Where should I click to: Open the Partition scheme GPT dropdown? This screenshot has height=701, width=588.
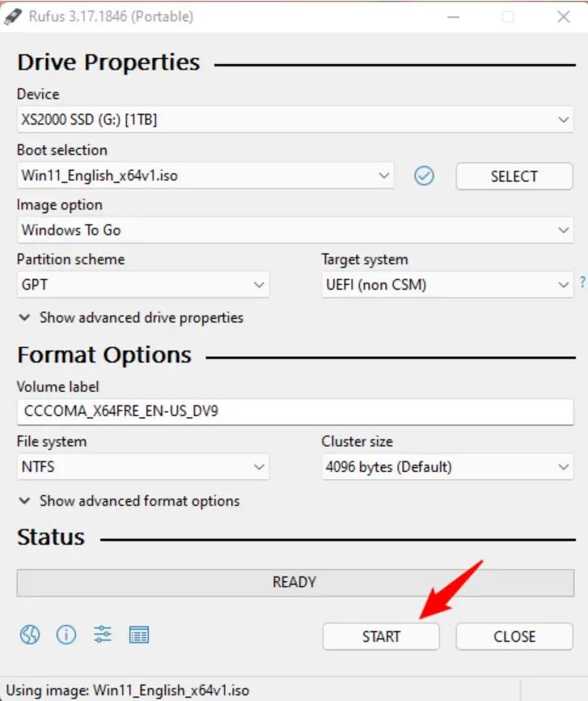[143, 285]
